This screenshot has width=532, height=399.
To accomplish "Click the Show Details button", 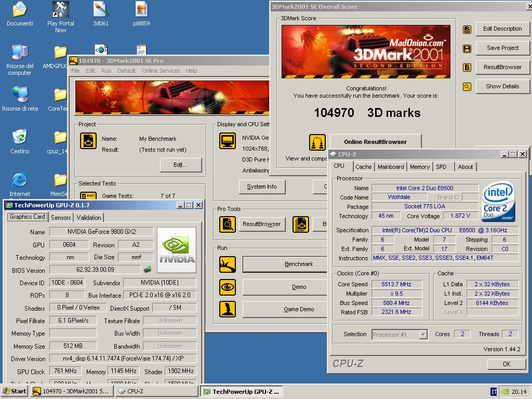I will 502,86.
